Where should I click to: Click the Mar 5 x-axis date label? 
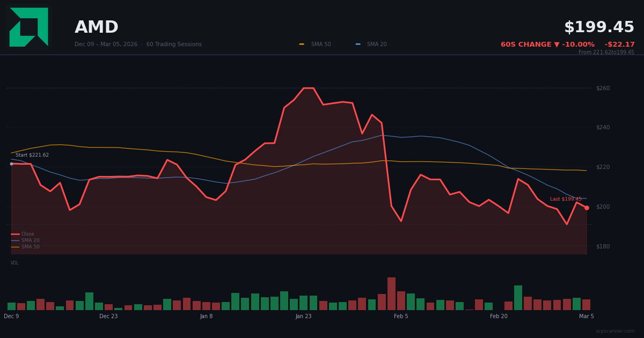pos(587,317)
